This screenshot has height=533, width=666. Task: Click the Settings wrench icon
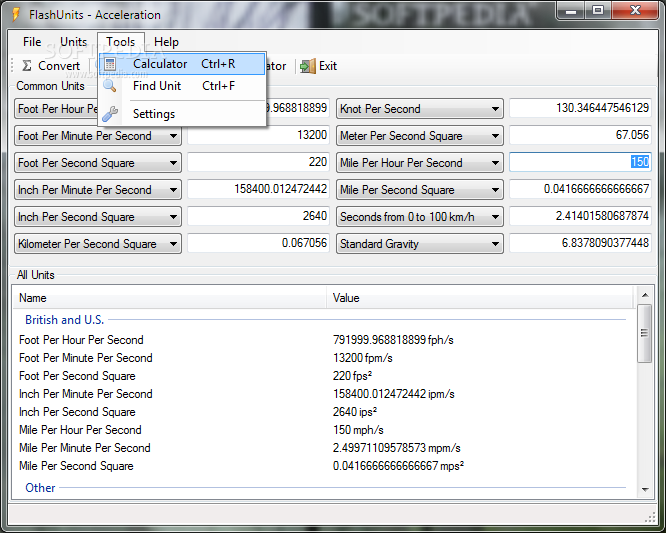click(110, 114)
